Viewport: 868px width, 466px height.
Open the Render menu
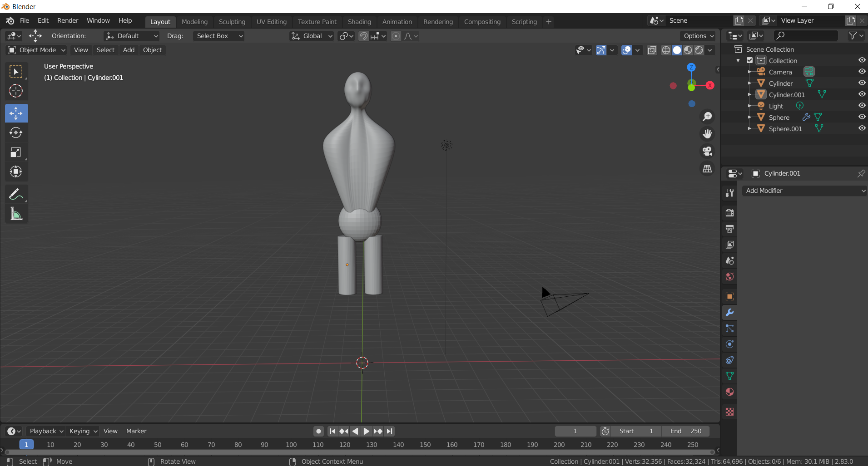click(68, 20)
